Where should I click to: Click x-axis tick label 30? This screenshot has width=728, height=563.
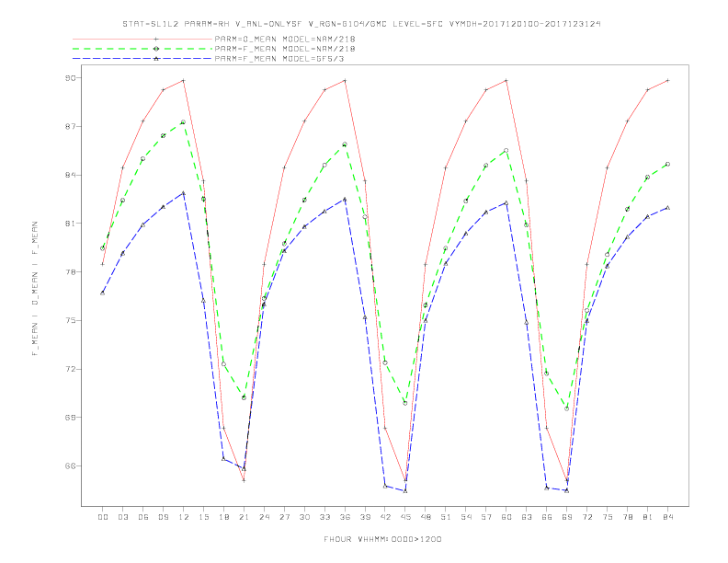point(304,517)
